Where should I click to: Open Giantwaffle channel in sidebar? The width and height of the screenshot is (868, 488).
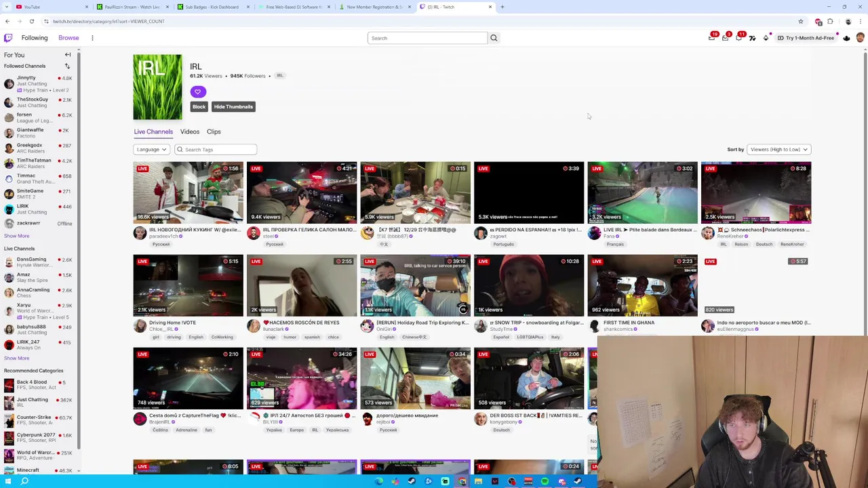39,133
